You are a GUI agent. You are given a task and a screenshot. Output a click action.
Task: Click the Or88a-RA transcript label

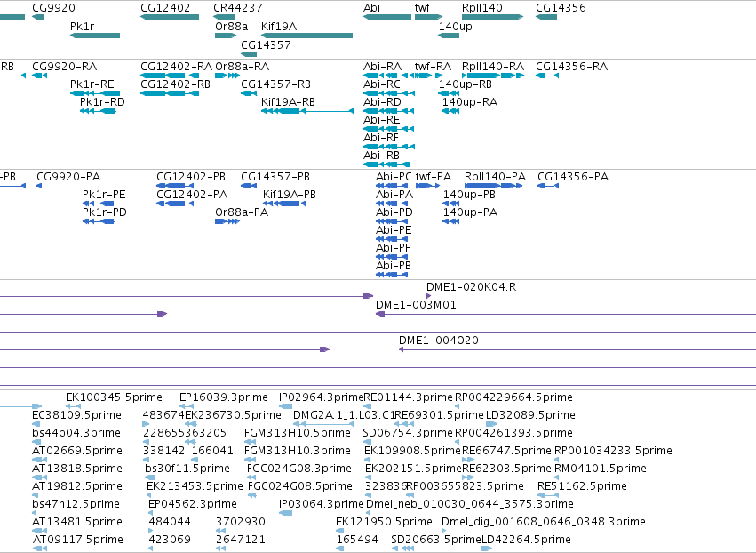tap(242, 66)
